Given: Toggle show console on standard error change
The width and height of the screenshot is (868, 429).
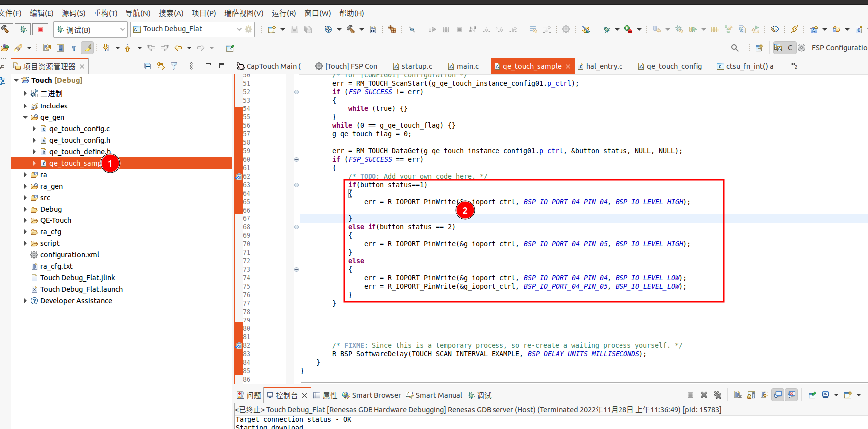Looking at the screenshot, I should (791, 395).
